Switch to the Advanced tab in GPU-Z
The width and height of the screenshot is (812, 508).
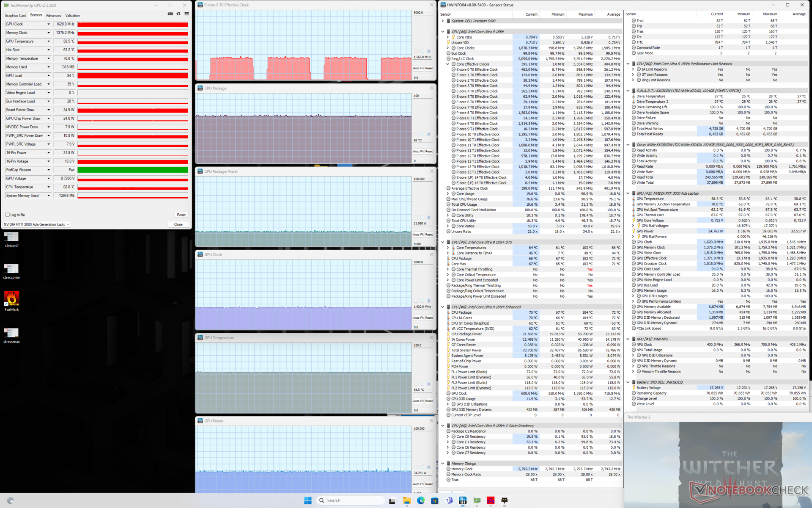point(53,15)
